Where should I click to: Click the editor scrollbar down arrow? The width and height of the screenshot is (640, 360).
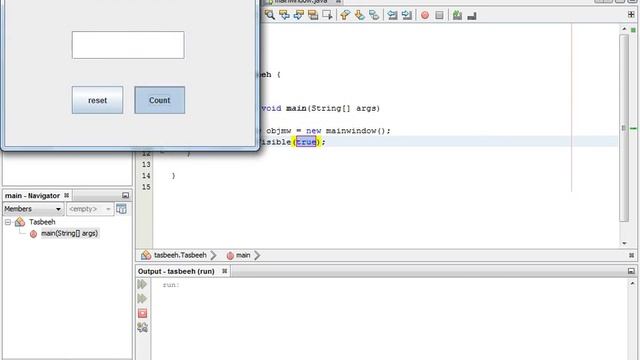(x=624, y=243)
